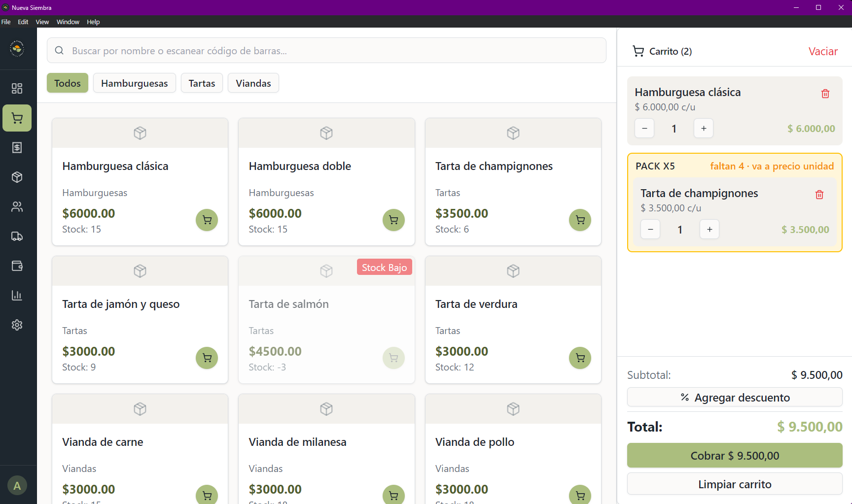Filter products by Tartas

[202, 83]
